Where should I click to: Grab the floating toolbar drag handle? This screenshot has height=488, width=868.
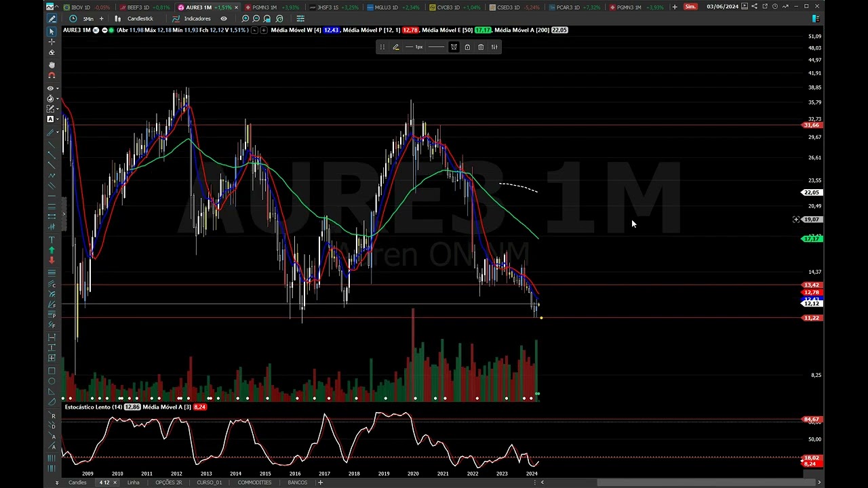click(382, 47)
